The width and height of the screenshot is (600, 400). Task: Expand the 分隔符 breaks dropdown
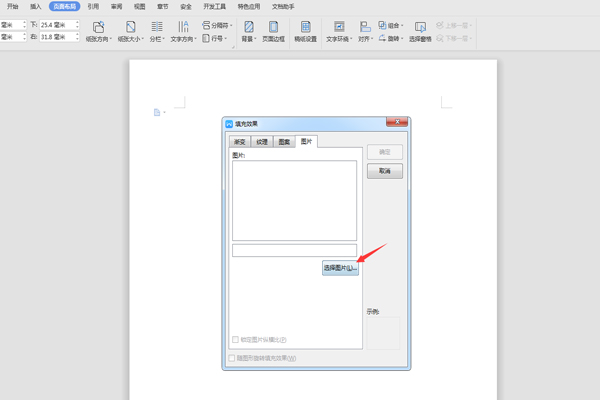[x=220, y=25]
